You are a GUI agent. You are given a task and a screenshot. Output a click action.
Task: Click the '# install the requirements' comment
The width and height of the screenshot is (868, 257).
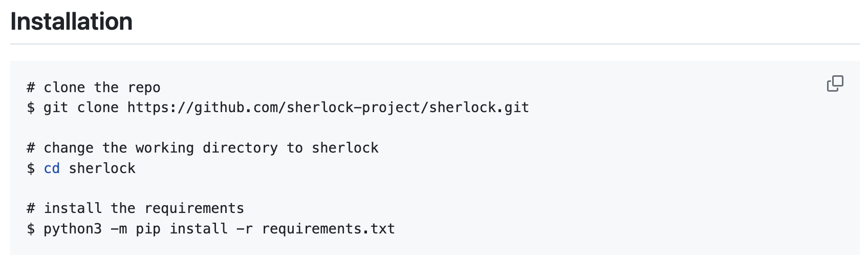tap(136, 208)
